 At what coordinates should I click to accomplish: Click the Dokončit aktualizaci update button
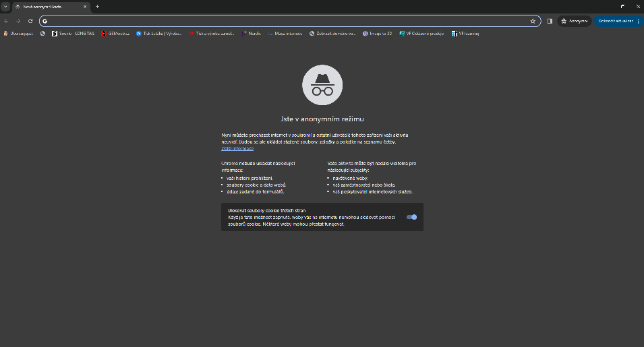615,21
